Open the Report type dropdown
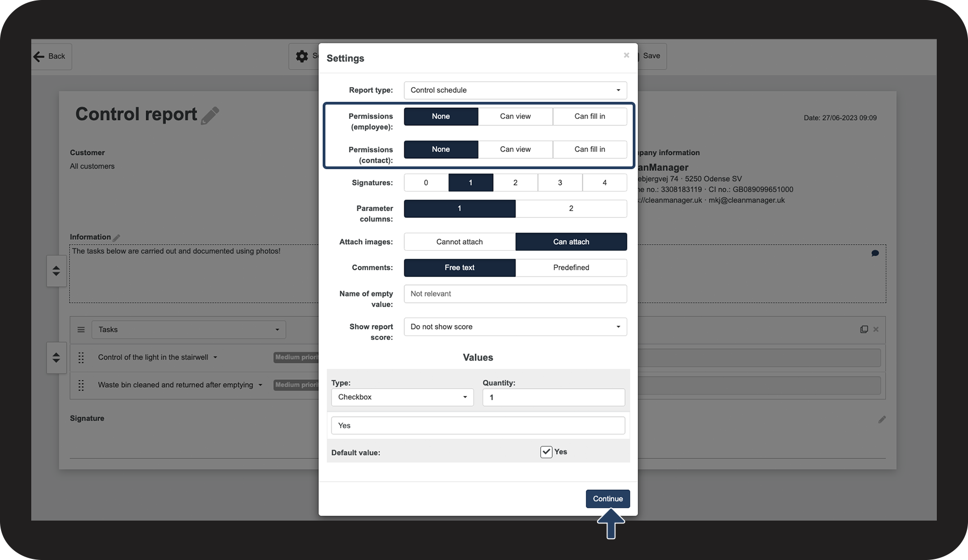 point(515,90)
